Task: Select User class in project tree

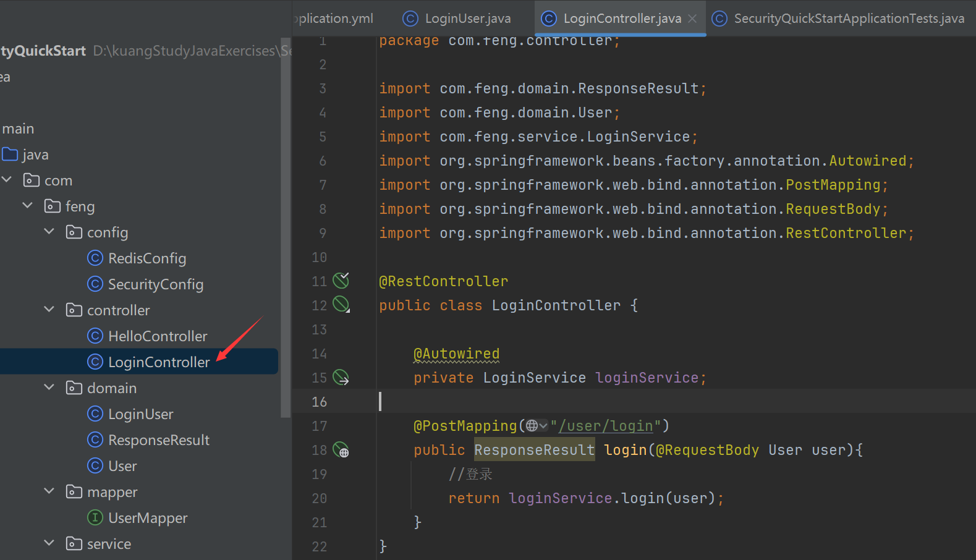Action: tap(122, 465)
